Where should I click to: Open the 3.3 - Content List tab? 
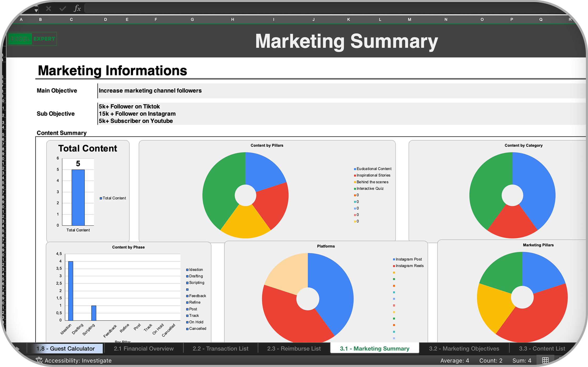coord(542,349)
